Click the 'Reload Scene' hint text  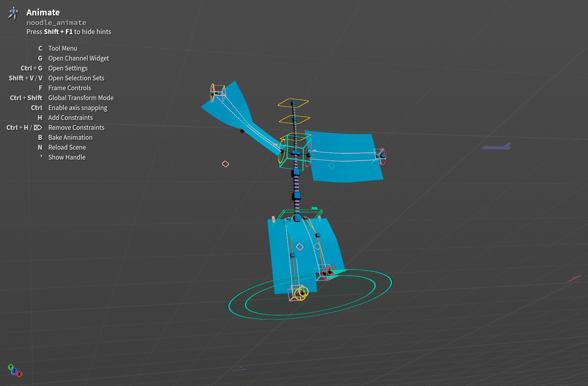[67, 147]
